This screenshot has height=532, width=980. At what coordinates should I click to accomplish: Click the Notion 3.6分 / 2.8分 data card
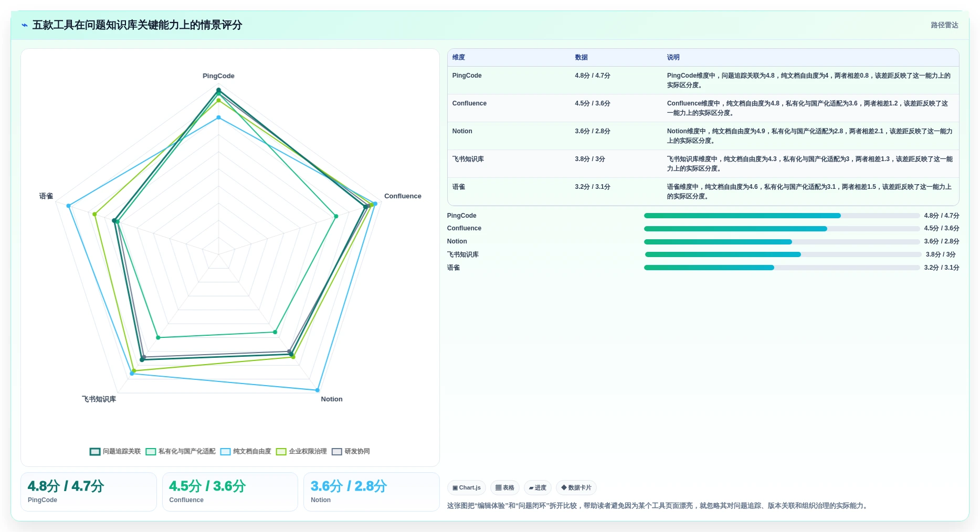pyautogui.click(x=371, y=492)
